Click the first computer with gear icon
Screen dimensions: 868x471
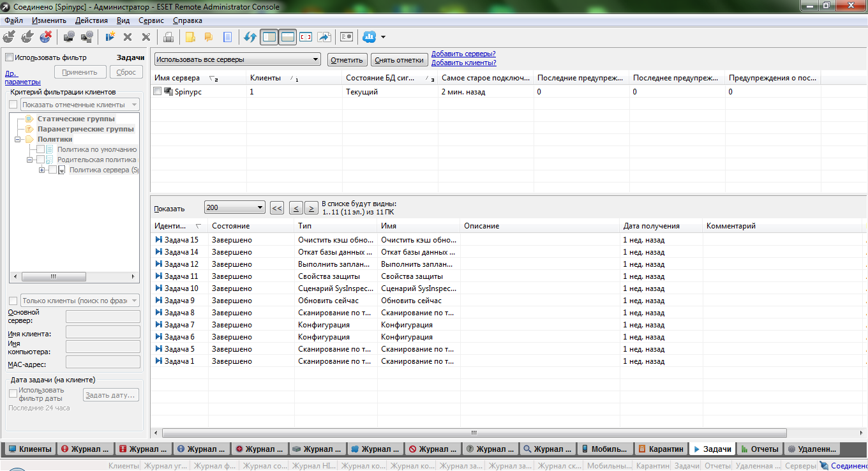click(x=69, y=37)
